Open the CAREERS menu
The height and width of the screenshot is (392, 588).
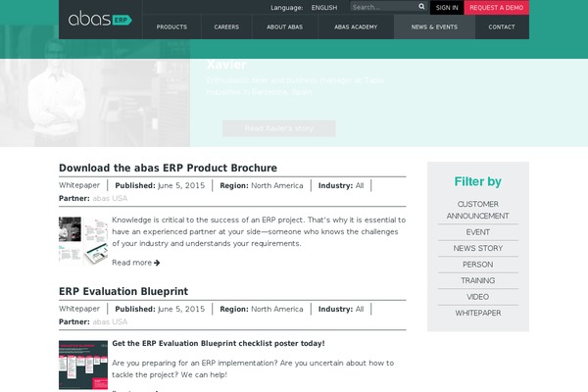[226, 27]
